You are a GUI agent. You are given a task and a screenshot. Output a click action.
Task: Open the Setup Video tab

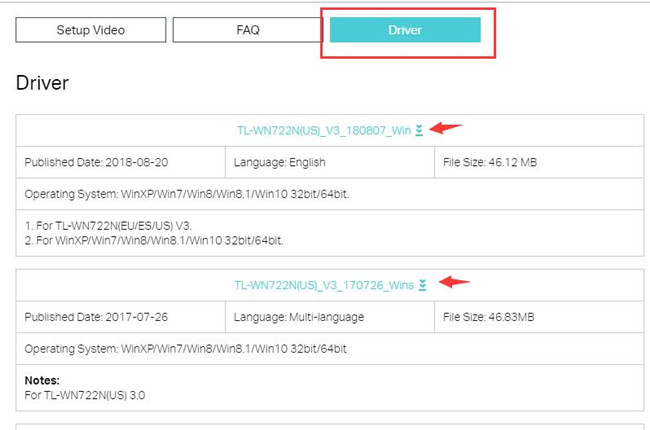91,30
